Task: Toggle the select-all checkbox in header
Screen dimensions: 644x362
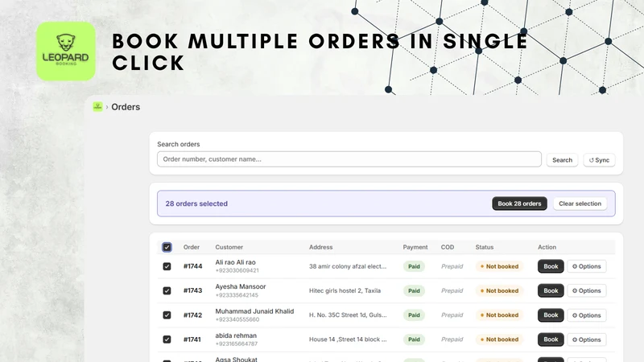Action: tap(167, 247)
